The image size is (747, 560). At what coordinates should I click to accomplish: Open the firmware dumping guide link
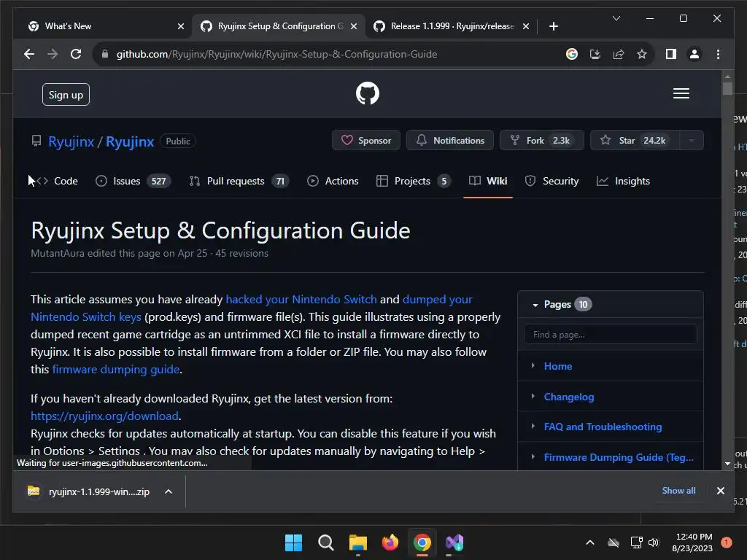point(116,370)
